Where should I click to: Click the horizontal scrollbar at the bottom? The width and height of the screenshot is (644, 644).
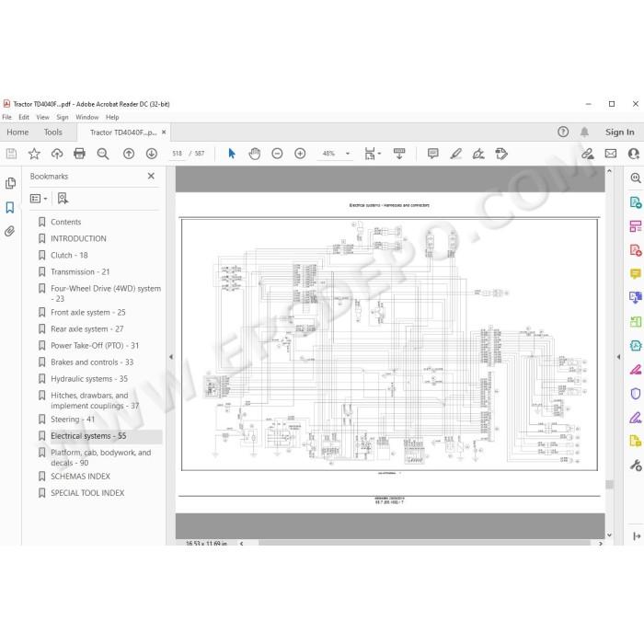tap(424, 543)
